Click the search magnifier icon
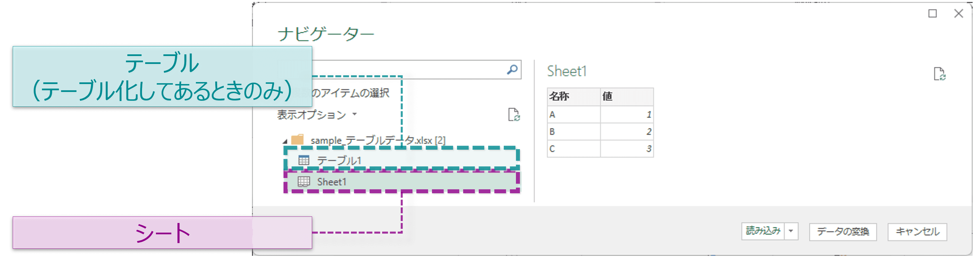This screenshot has width=980, height=266. coord(512,70)
